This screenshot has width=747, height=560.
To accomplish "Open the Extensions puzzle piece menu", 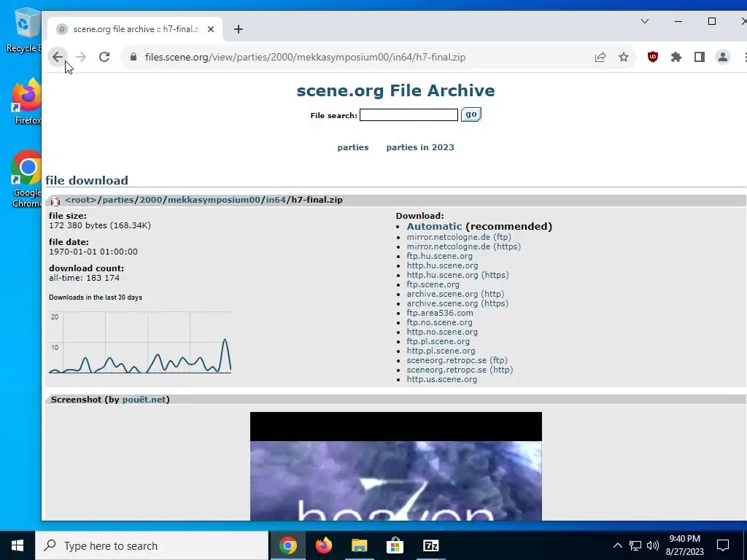I will 676,57.
